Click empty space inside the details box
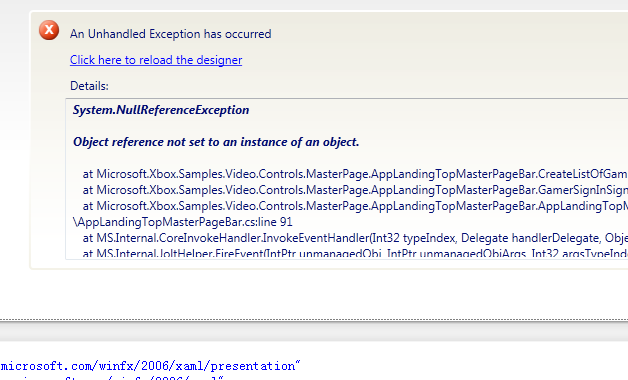This screenshot has height=380, width=628. point(481,132)
